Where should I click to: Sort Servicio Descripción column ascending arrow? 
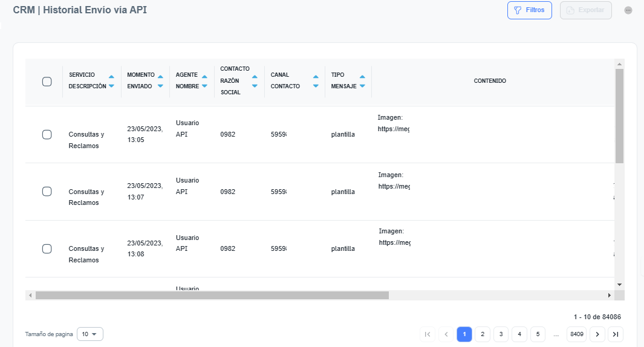point(111,77)
